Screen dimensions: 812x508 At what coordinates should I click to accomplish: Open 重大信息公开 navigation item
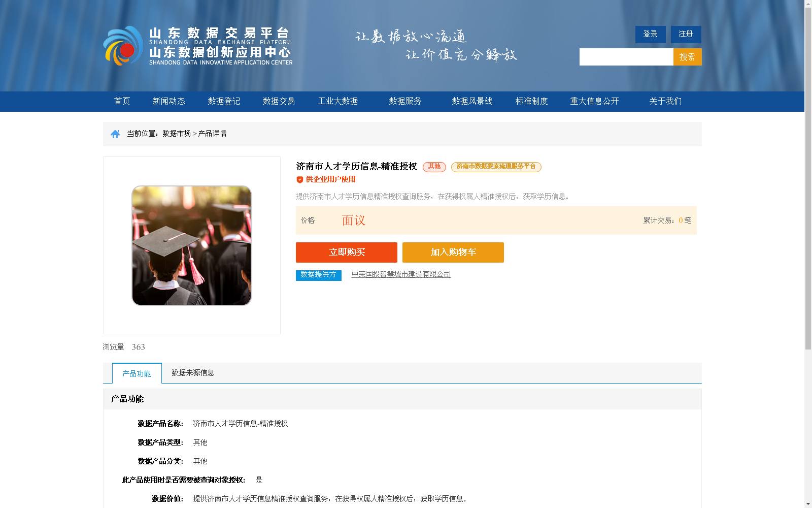click(x=595, y=101)
